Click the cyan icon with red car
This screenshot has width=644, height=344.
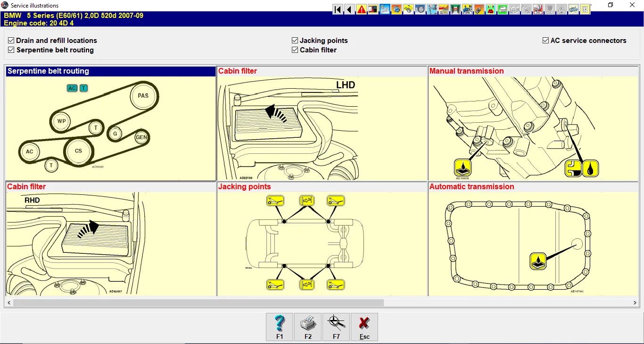coord(491,9)
